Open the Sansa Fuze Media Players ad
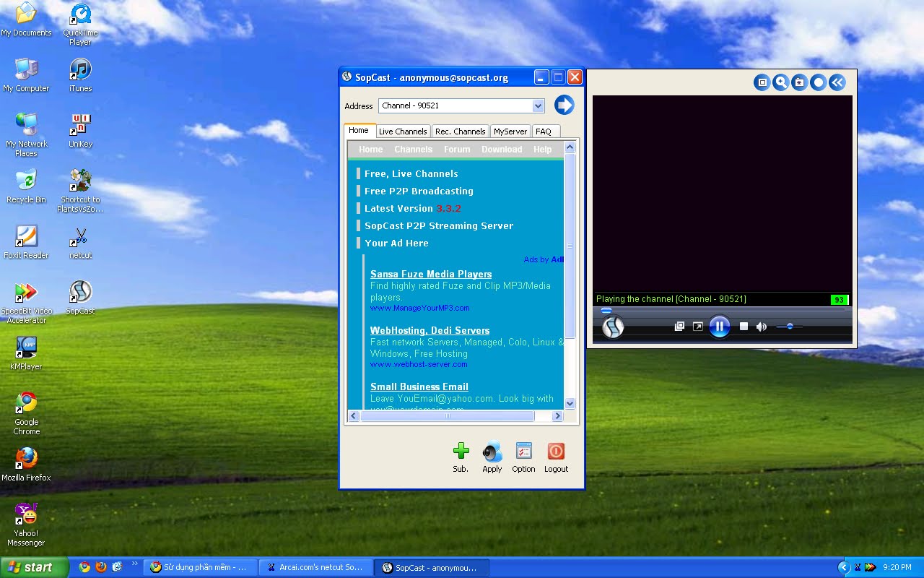Viewport: 924px width, 578px height. (431, 274)
